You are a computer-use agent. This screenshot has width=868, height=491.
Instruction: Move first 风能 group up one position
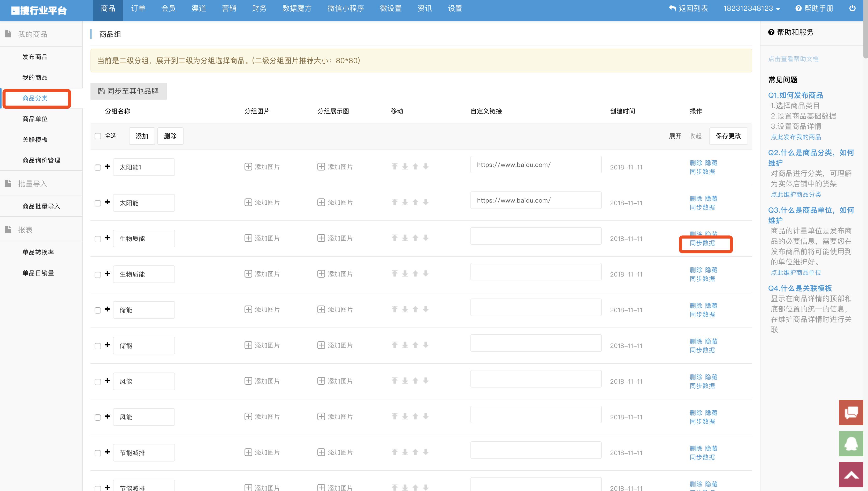[415, 381]
